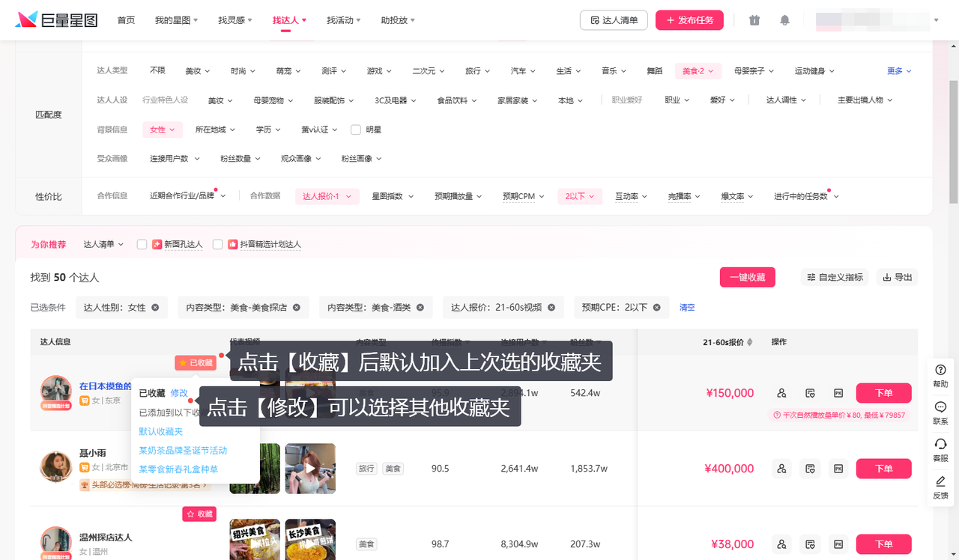The width and height of the screenshot is (959, 560).
Task: Open the 找活动 navigation menu
Action: [343, 20]
